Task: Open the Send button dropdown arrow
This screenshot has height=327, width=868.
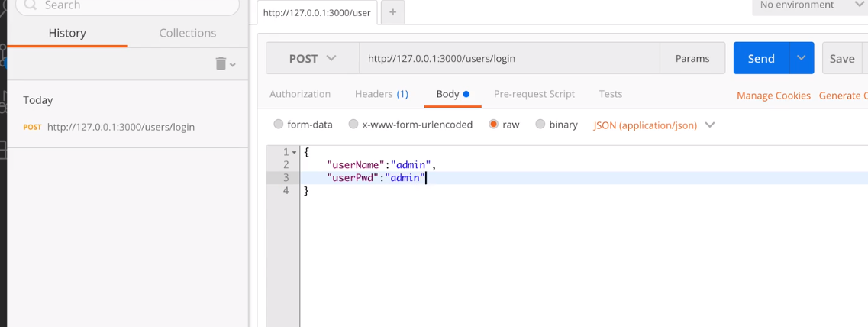Action: coord(801,58)
